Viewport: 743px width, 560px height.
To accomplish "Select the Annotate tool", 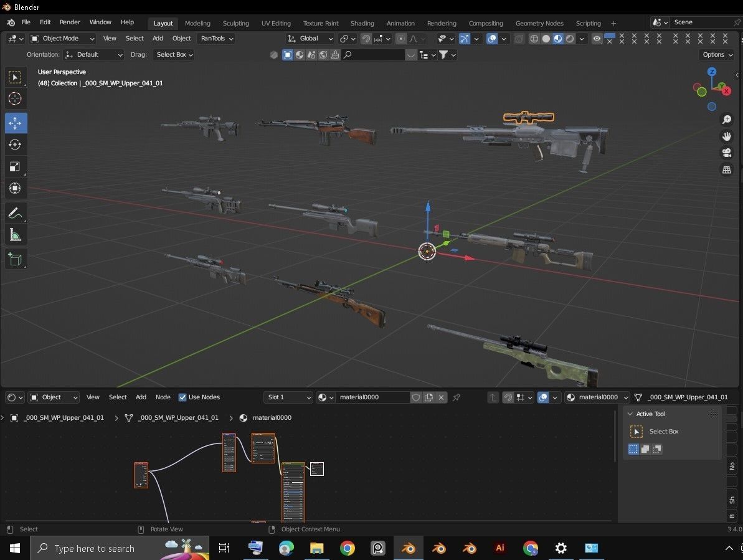I will point(16,213).
